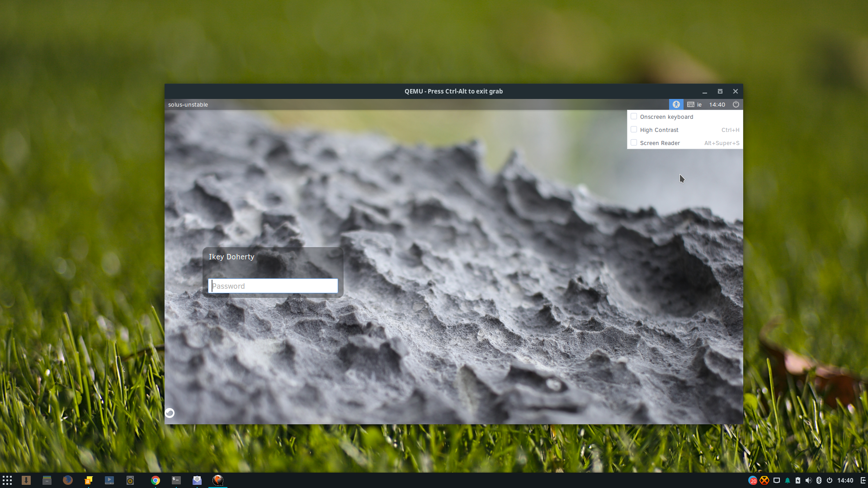Viewport: 868px width, 488px height.
Task: Open the downloader app from taskbar
Action: (26, 480)
